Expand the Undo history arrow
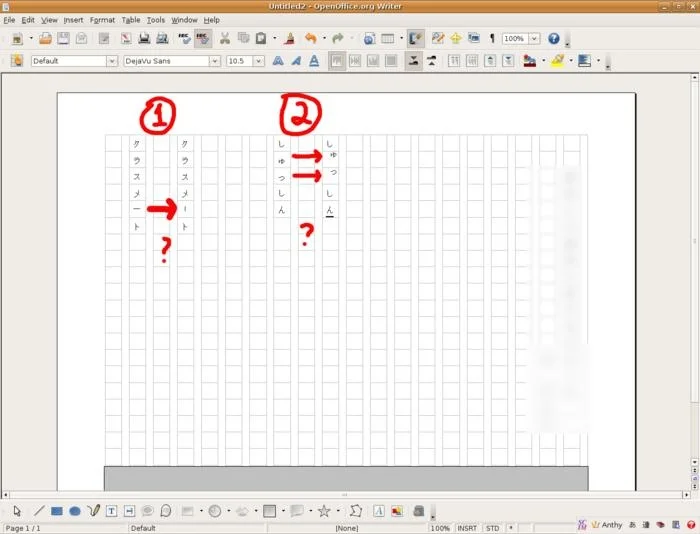Screen dimensions: 700x534 point(324,39)
